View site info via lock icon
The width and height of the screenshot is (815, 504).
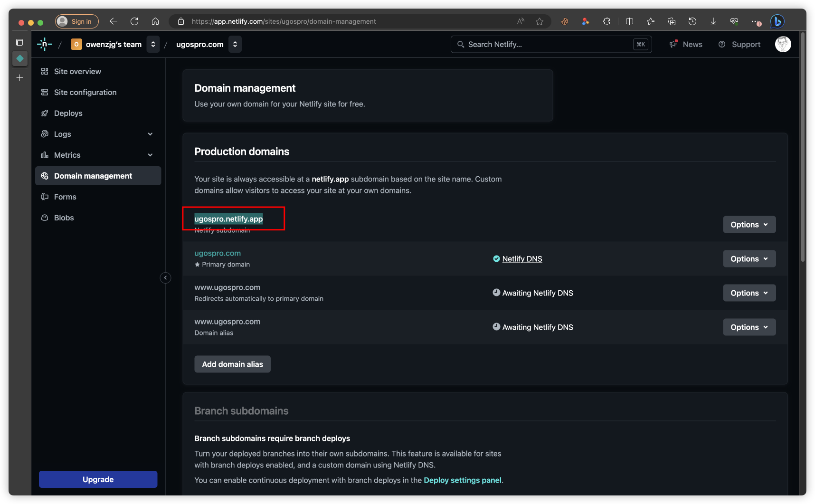pyautogui.click(x=181, y=21)
